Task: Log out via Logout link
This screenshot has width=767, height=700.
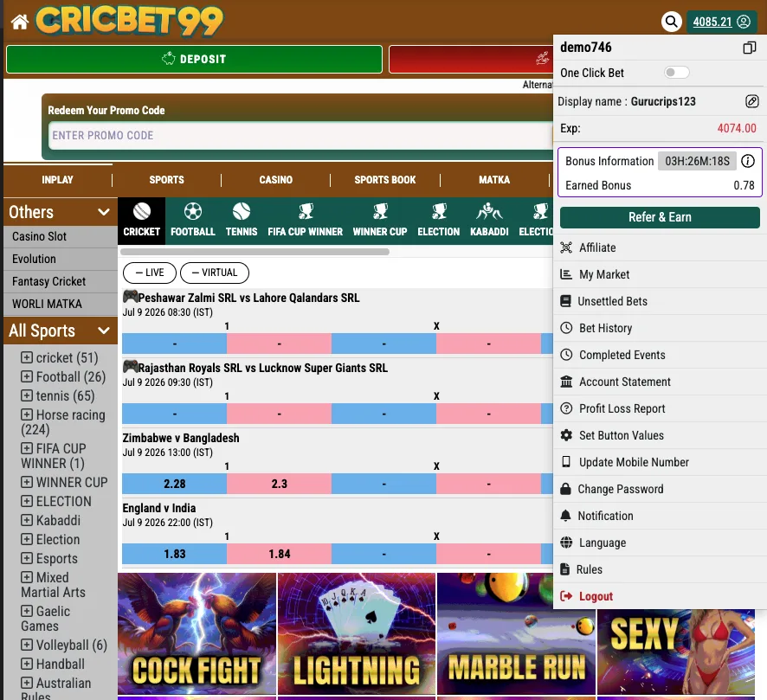Action: tap(596, 596)
